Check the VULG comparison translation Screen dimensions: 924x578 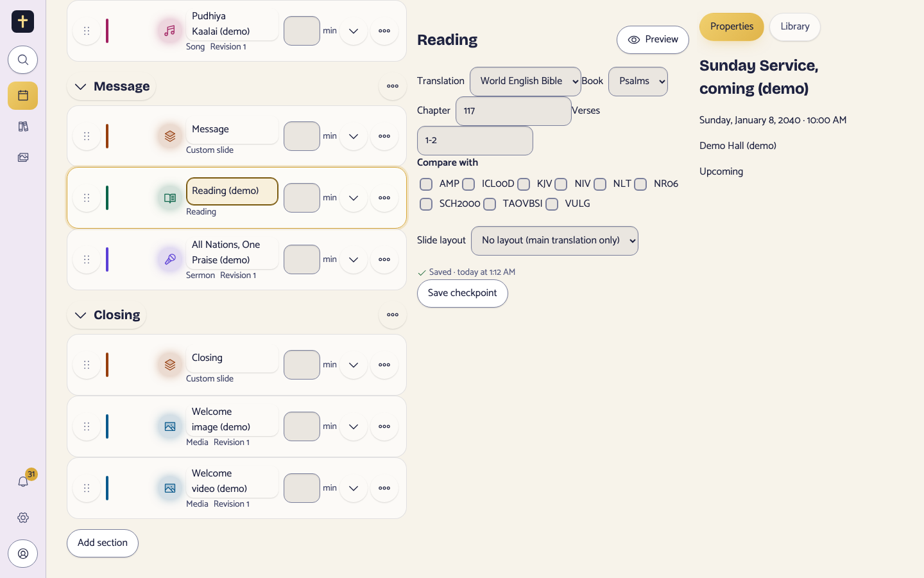click(552, 204)
